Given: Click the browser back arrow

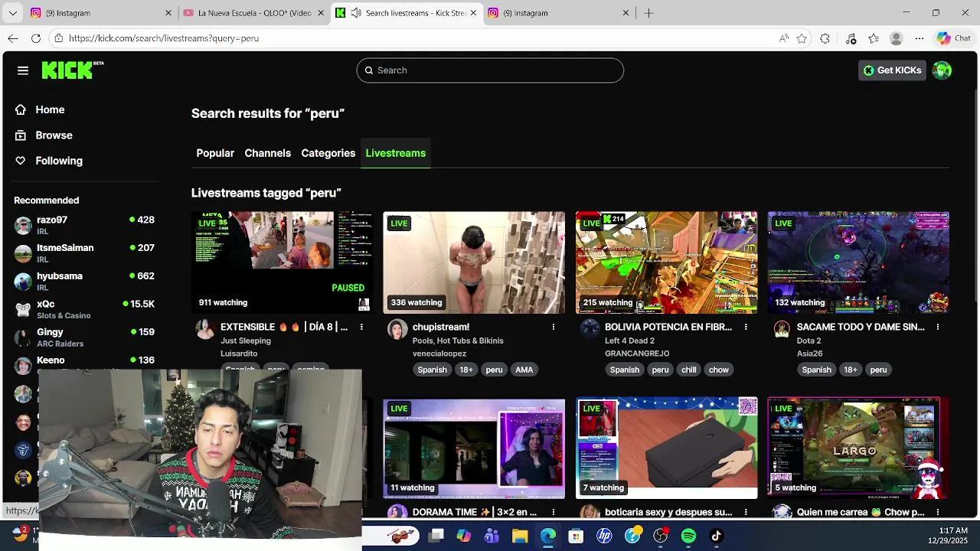Looking at the screenshot, I should tap(13, 38).
